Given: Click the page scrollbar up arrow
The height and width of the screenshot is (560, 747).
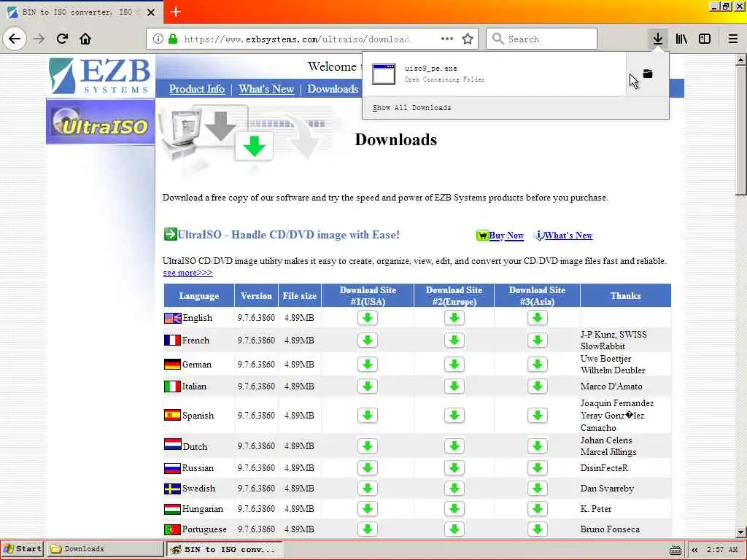Looking at the screenshot, I should point(741,61).
